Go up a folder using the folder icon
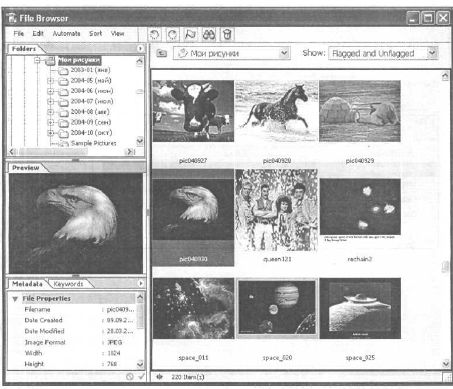453x389 pixels. (x=162, y=53)
